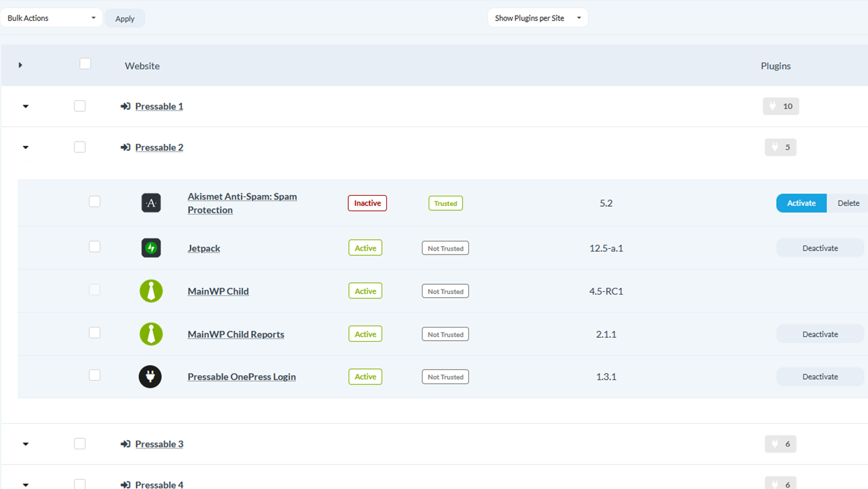The height and width of the screenshot is (489, 868).
Task: Open the Bulk Actions dropdown
Action: point(52,18)
